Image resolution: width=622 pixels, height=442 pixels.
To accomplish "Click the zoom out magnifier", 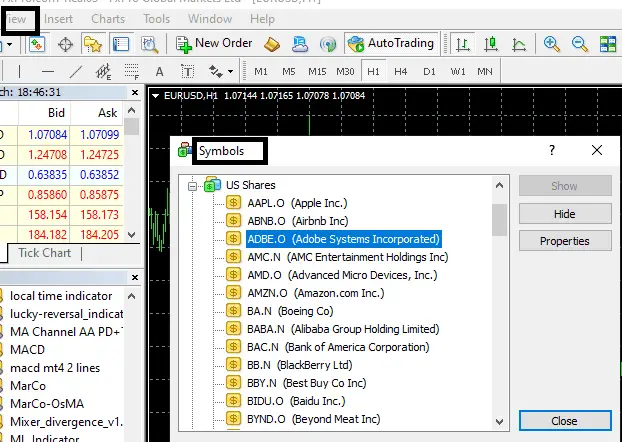I will coord(580,44).
